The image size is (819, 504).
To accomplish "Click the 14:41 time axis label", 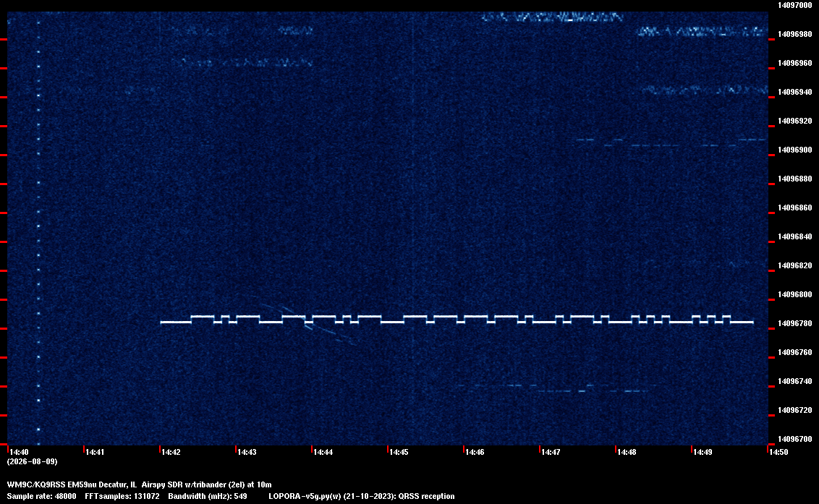I will click(95, 452).
